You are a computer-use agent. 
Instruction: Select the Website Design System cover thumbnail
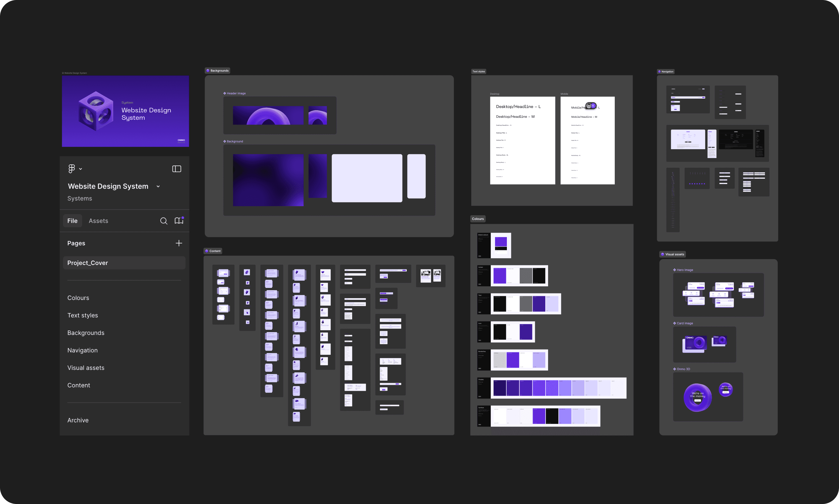(125, 111)
